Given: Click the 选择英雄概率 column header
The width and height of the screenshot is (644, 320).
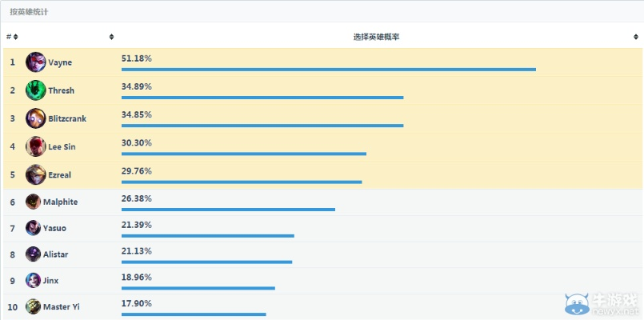Looking at the screenshot, I should tap(376, 37).
